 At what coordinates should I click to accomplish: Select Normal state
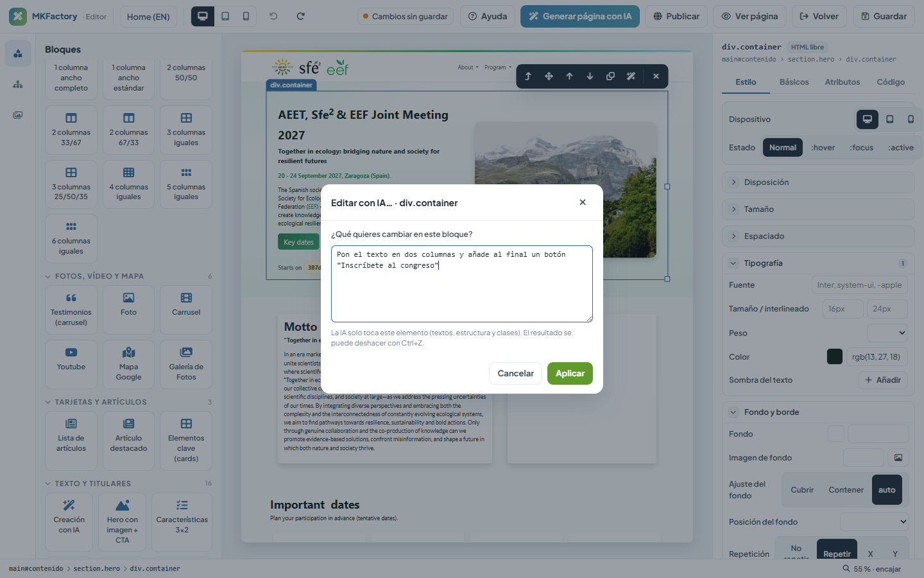(783, 148)
